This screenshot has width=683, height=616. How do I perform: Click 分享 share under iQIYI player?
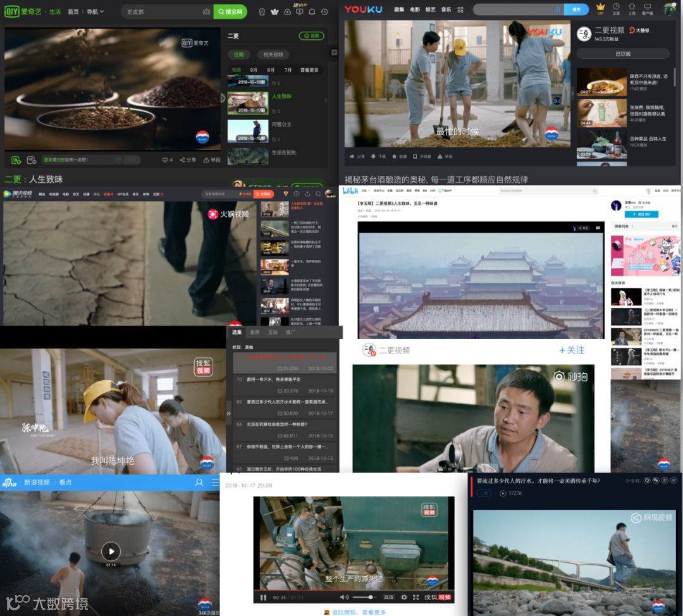click(x=188, y=160)
